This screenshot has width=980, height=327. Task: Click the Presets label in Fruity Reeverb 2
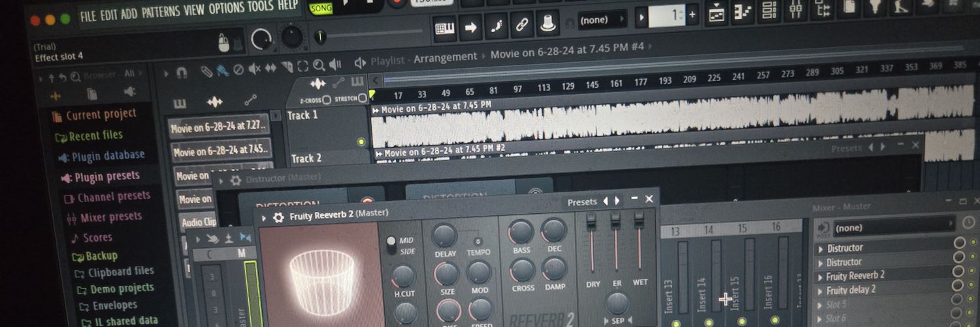pyautogui.click(x=582, y=202)
